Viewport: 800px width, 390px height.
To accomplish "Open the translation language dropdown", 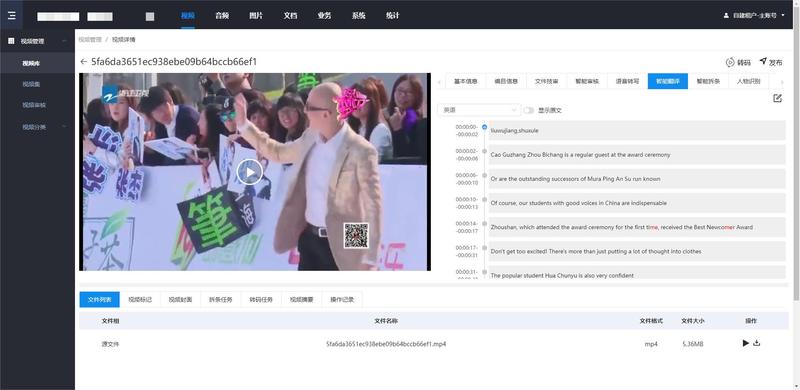I will pyautogui.click(x=479, y=110).
